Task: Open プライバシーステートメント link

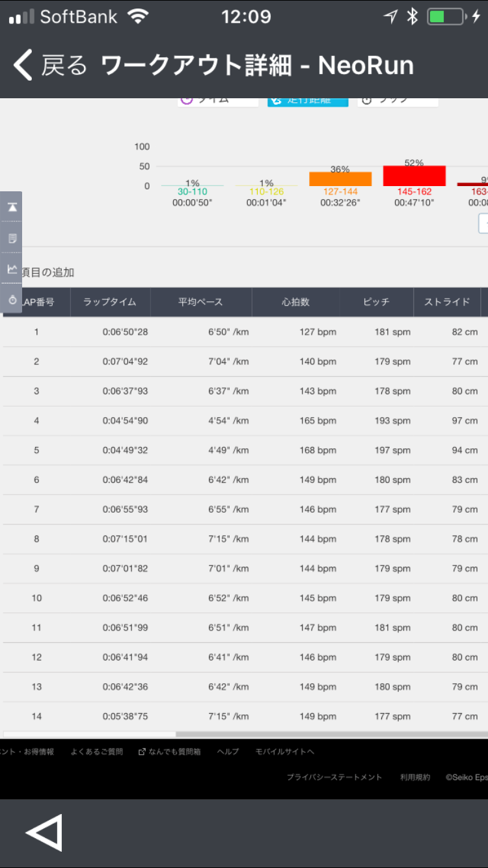Action: 334,777
